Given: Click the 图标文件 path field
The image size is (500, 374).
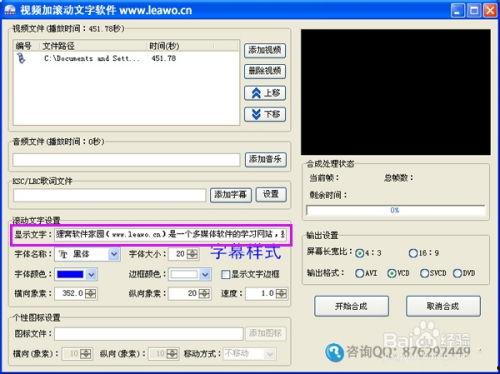Looking at the screenshot, I should (x=149, y=334).
